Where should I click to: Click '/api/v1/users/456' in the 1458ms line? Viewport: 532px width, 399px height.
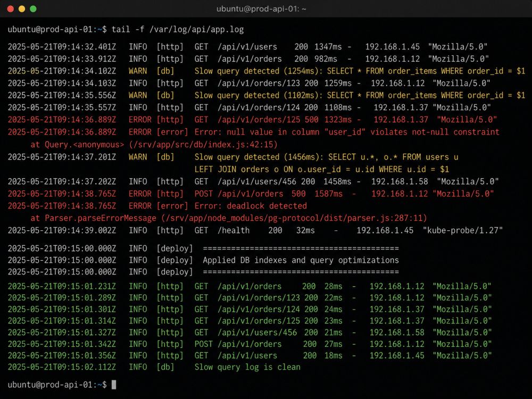pos(257,181)
